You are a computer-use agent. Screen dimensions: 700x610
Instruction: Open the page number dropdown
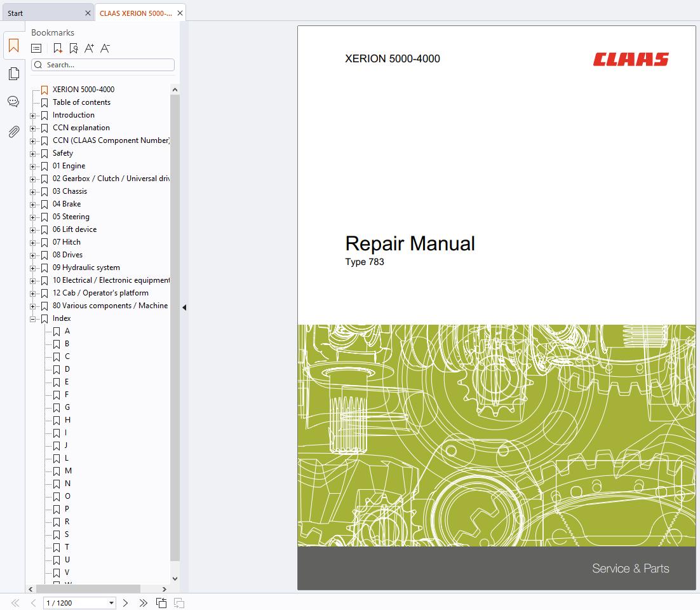tap(111, 603)
